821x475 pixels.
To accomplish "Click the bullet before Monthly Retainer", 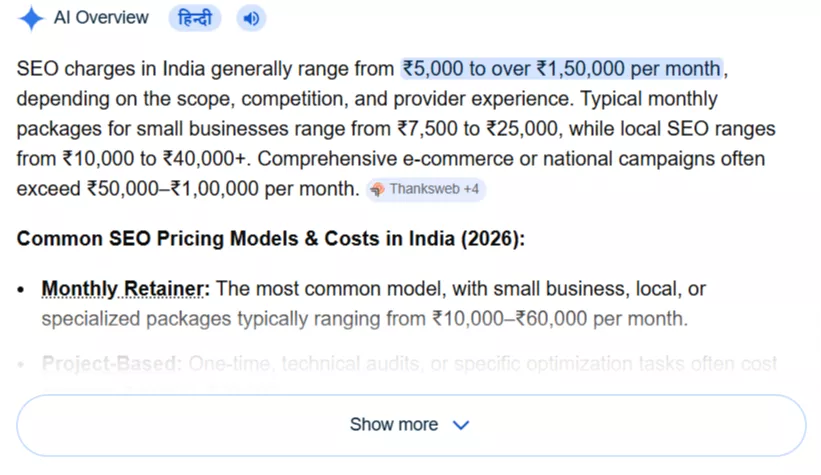I will (x=22, y=290).
